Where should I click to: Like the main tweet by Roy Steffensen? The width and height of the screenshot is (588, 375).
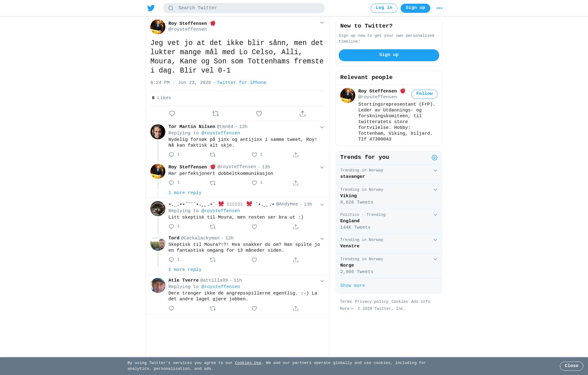(x=259, y=114)
